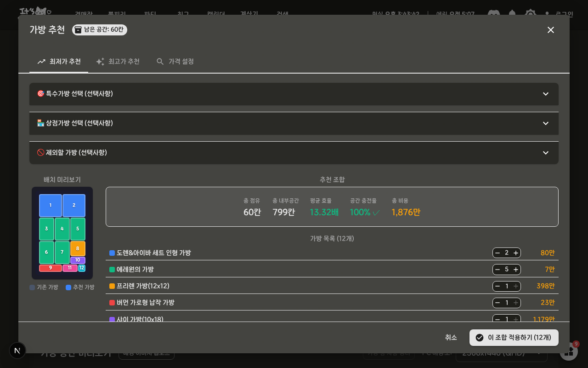Viewport: 588px width, 368px height.
Task: Click the red swatch beside 버먼 가로형 납작 가방
Action: pyautogui.click(x=112, y=303)
